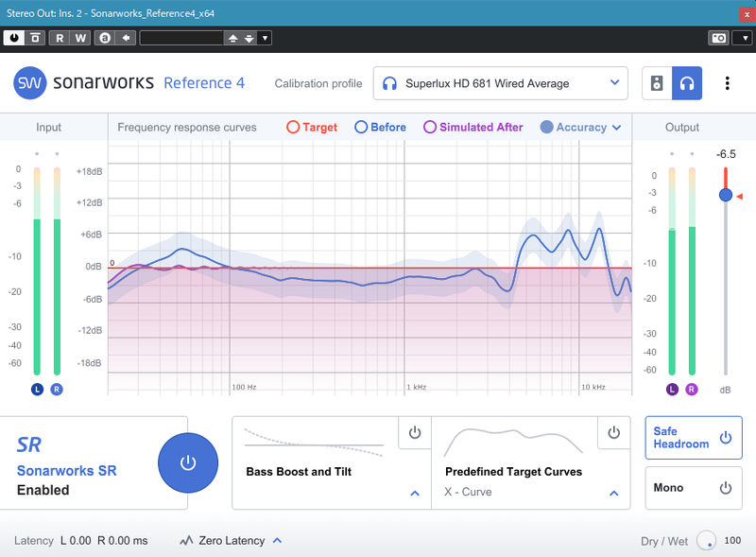This screenshot has height=557, width=756.
Task: Click the Latency L 0.00 R 0.00 ms readout
Action: 81,541
